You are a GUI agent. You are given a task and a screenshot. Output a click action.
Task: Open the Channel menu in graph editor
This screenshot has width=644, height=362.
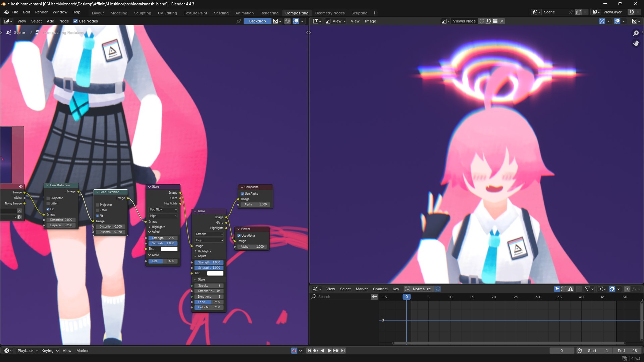coord(380,289)
